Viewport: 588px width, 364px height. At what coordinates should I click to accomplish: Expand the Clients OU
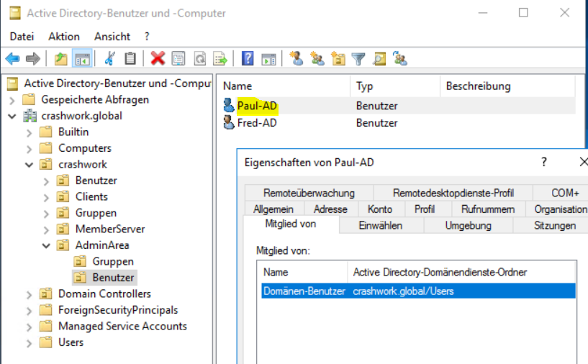tap(46, 197)
